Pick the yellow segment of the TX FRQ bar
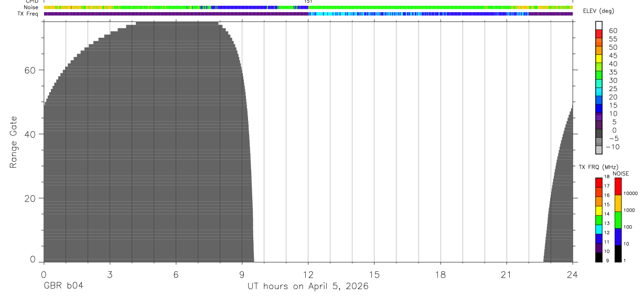The height and width of the screenshot is (297, 644). point(598,211)
